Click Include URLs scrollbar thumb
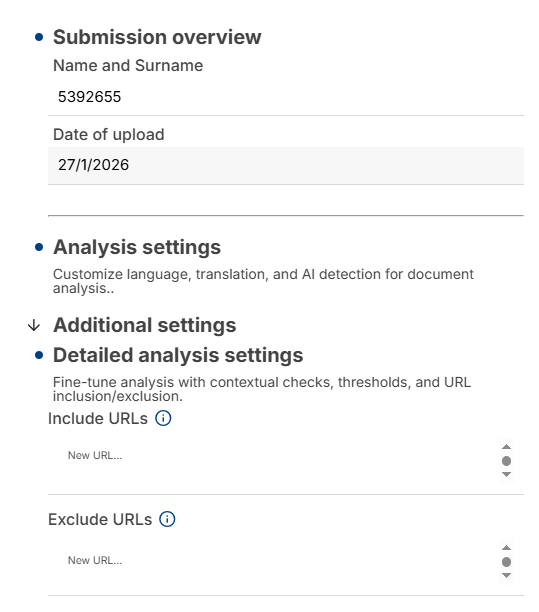Image resolution: width=539 pixels, height=612 pixels. 506,461
